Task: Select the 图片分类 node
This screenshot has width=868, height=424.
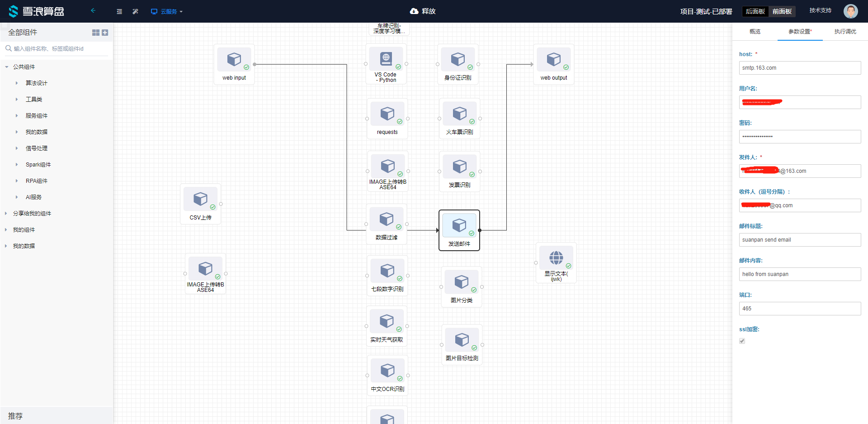Action: (462, 287)
